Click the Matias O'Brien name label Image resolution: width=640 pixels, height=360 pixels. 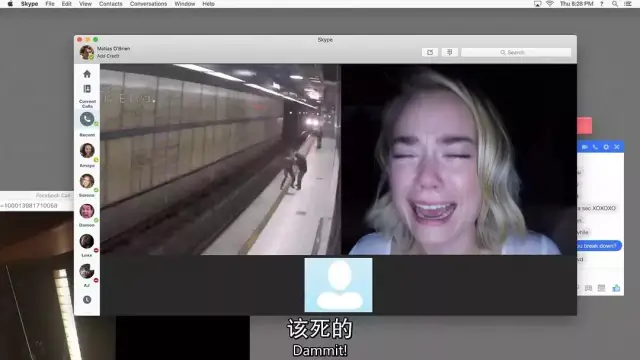coord(113,49)
